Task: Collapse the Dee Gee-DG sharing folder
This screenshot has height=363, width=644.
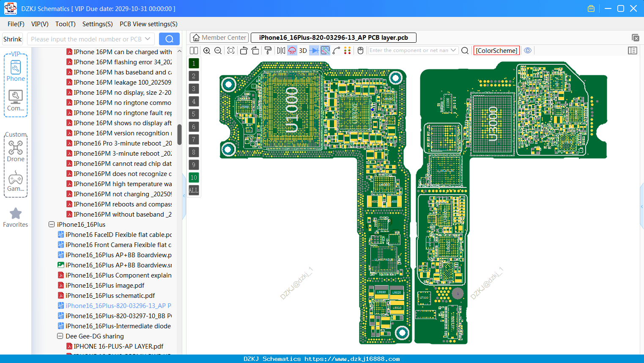Action: [60, 336]
